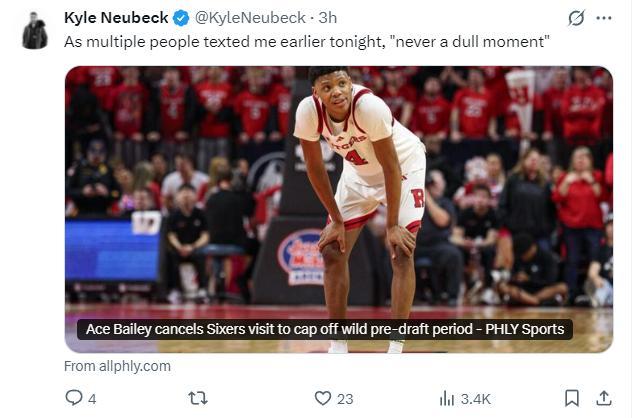Open the From allphly.com source link
The height and width of the screenshot is (418, 635).
(x=117, y=366)
